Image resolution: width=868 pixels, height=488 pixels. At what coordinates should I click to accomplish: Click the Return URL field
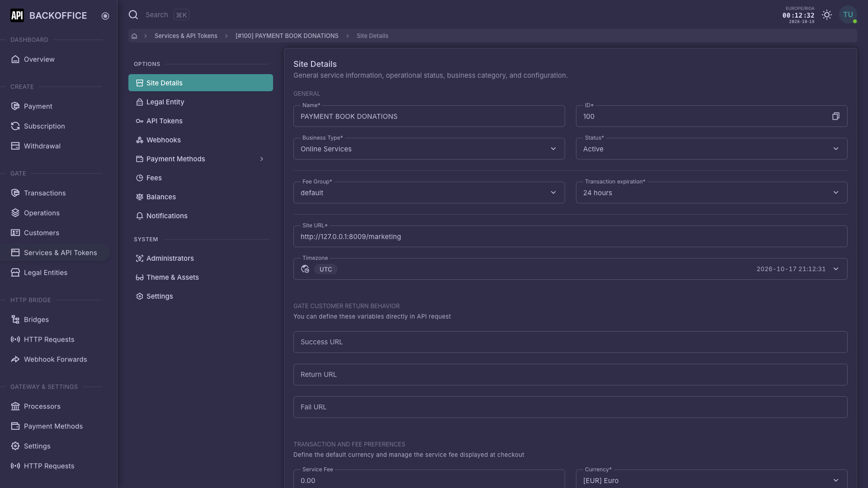click(571, 375)
